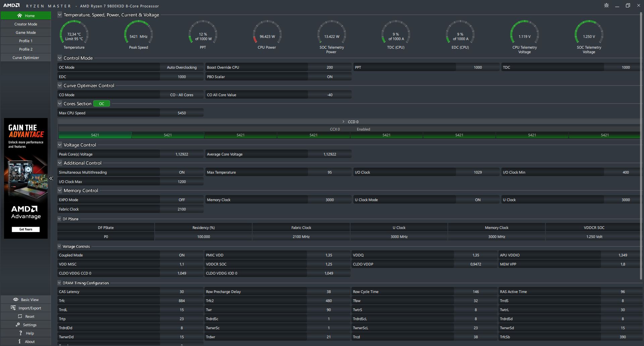Collapse Curve Optimizer Control section

pos(60,85)
